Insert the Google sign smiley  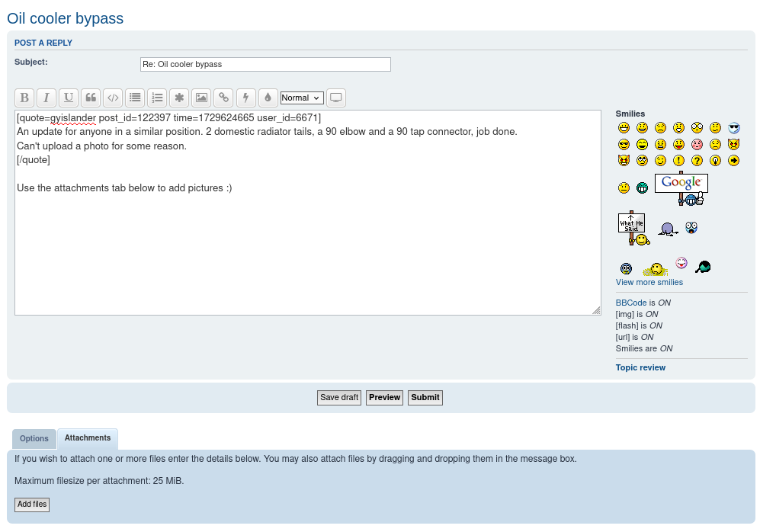pyautogui.click(x=681, y=188)
